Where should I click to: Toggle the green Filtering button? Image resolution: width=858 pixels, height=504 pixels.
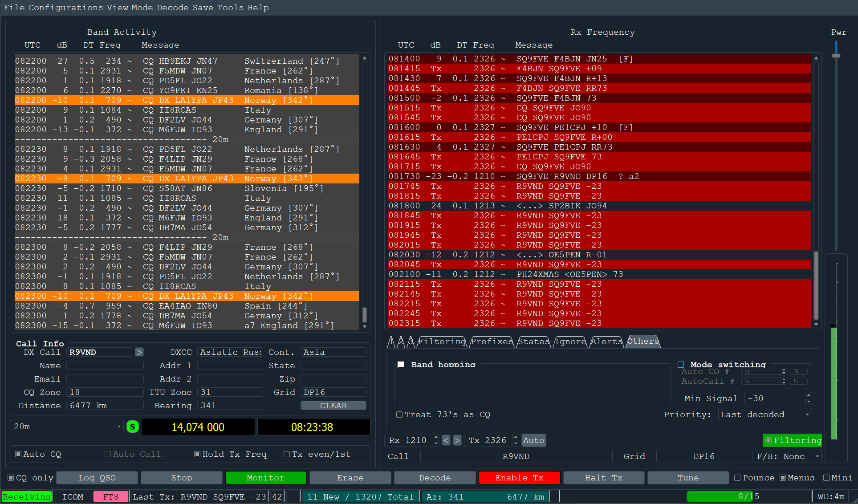click(793, 440)
